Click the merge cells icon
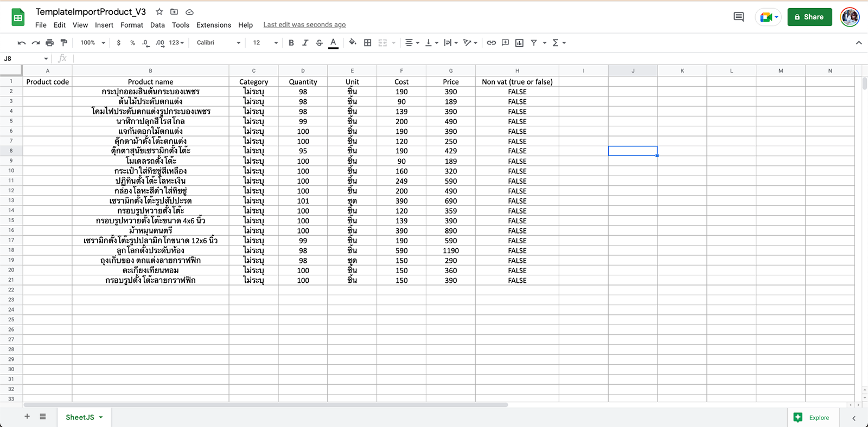This screenshot has width=868, height=427. 382,43
